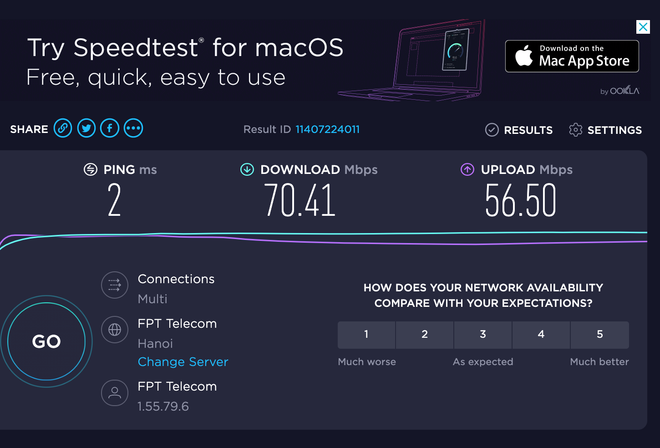Copy the result link via share link icon
The image size is (660, 448).
63,129
